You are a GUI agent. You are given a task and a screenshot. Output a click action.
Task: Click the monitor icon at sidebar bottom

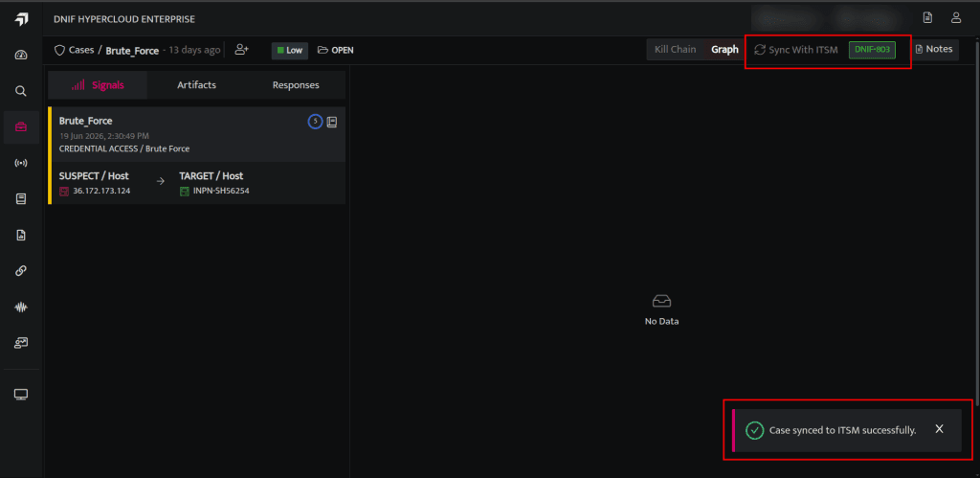pyautogui.click(x=21, y=394)
